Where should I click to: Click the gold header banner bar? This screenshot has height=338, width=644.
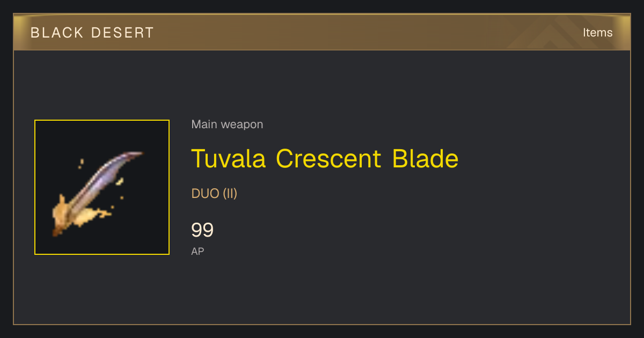(322, 32)
